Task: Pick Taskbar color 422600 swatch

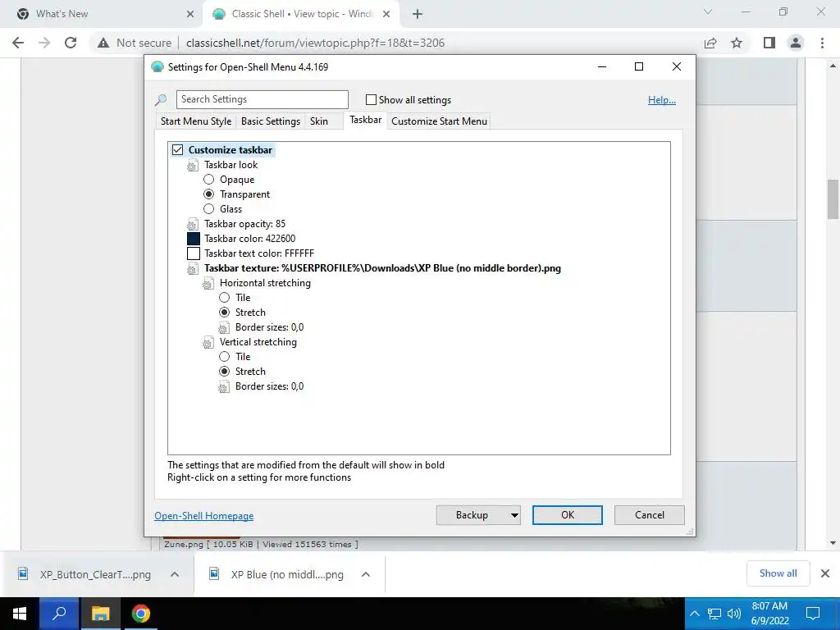Action: click(x=194, y=239)
